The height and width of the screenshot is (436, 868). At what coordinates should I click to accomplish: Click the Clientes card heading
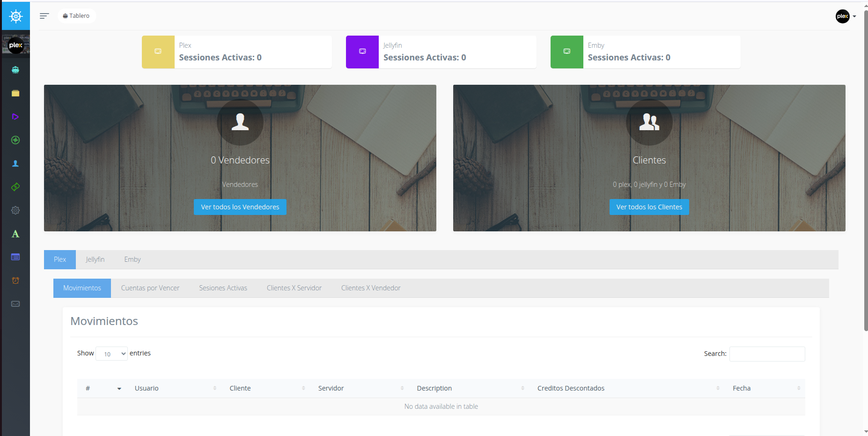(x=649, y=160)
